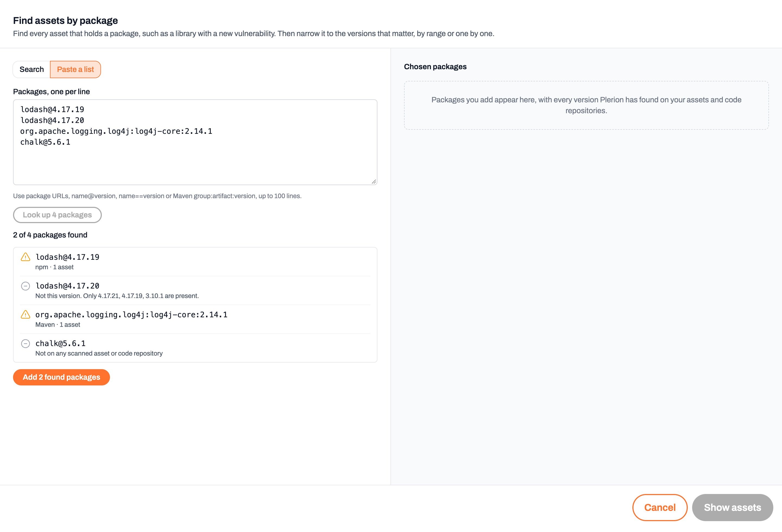Click the minus circle icon beside lodash@4.17.20
782x532 pixels.
pos(26,286)
